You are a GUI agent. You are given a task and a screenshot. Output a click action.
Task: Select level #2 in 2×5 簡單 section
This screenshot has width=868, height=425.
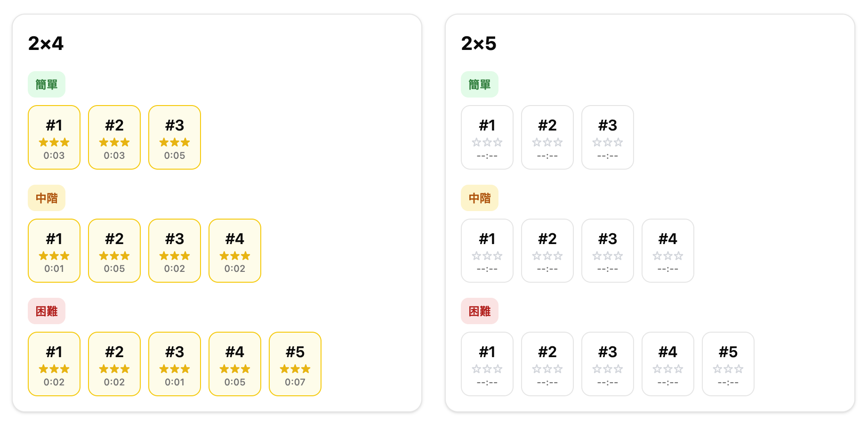[547, 137]
